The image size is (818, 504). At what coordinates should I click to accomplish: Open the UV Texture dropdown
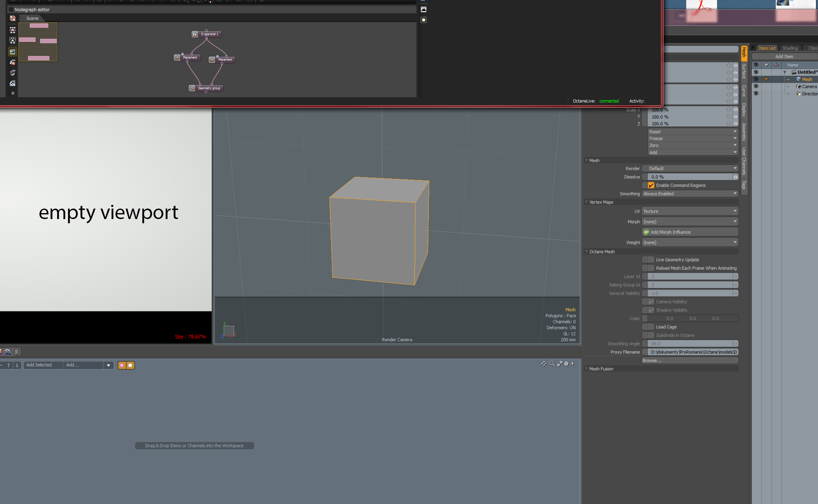click(x=690, y=211)
